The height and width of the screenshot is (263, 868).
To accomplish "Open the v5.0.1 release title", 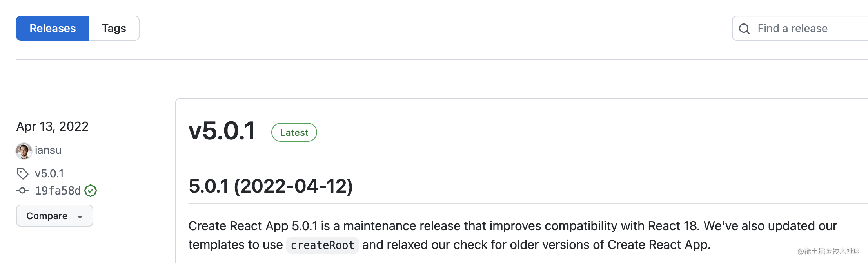I will point(222,131).
